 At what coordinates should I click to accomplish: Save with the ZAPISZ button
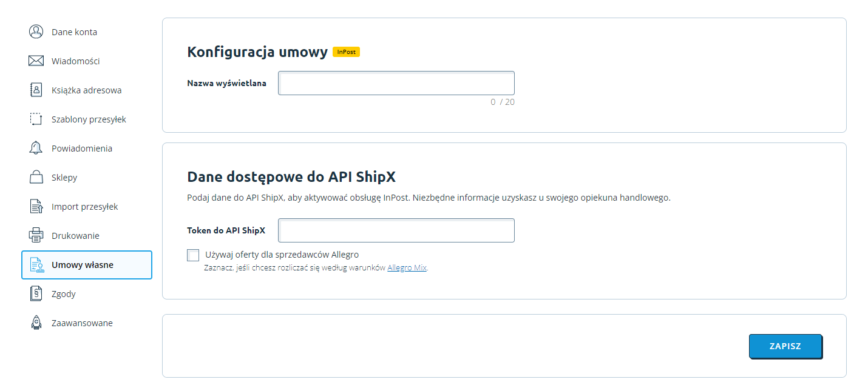[x=785, y=346]
